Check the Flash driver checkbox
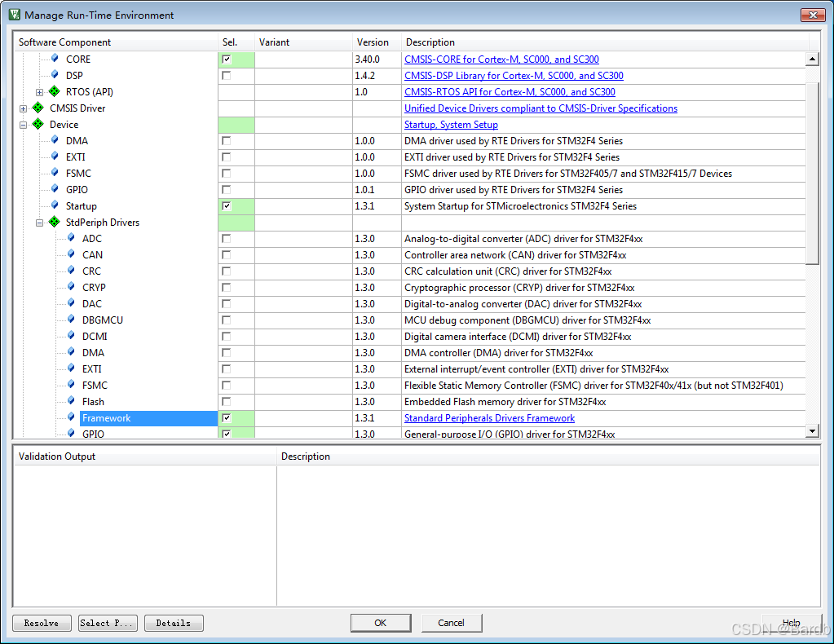Image resolution: width=834 pixels, height=644 pixels. click(x=227, y=402)
